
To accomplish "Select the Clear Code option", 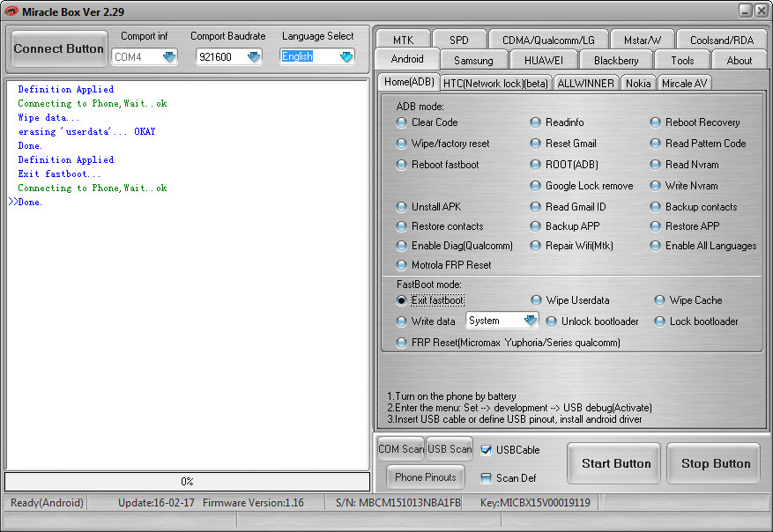I will tap(427, 122).
